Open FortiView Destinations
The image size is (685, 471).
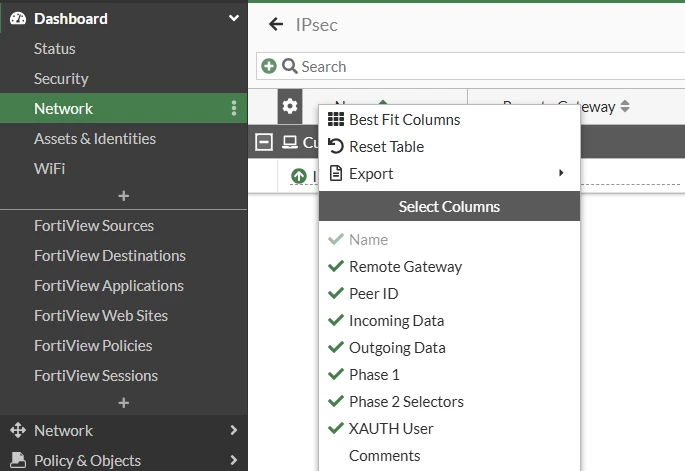(110, 256)
